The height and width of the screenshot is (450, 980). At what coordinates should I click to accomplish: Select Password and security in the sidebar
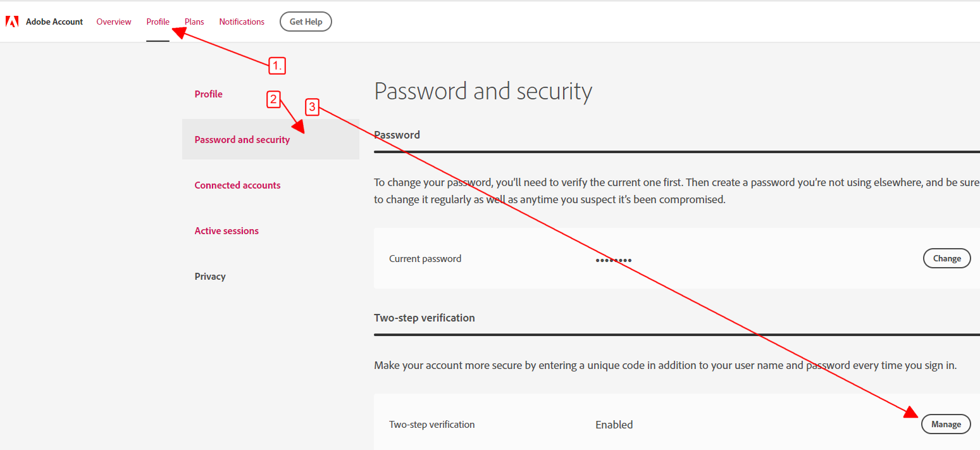coord(242,139)
